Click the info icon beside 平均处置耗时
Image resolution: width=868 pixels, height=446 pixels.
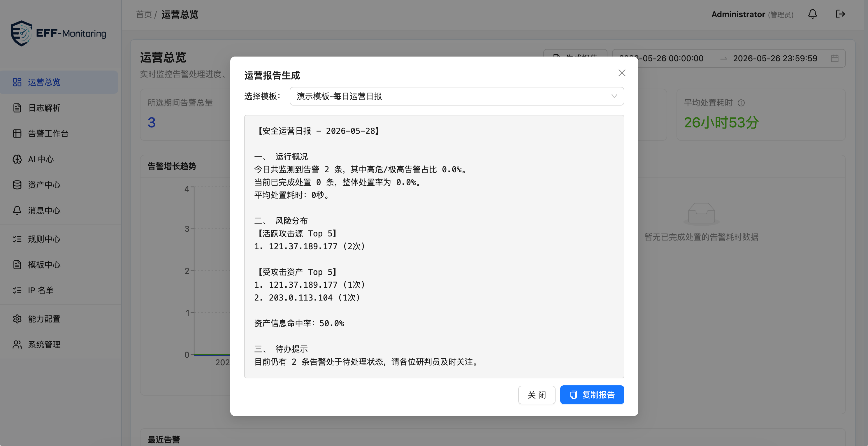[741, 103]
